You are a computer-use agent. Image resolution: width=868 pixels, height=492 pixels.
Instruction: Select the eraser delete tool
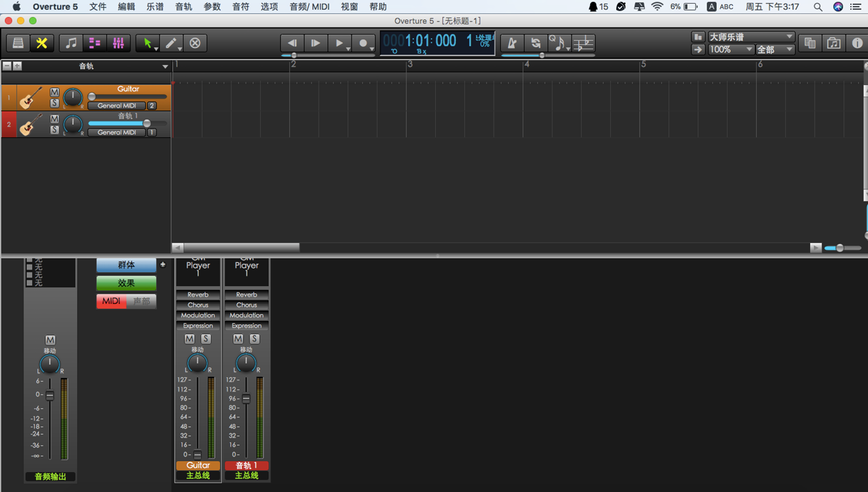195,43
